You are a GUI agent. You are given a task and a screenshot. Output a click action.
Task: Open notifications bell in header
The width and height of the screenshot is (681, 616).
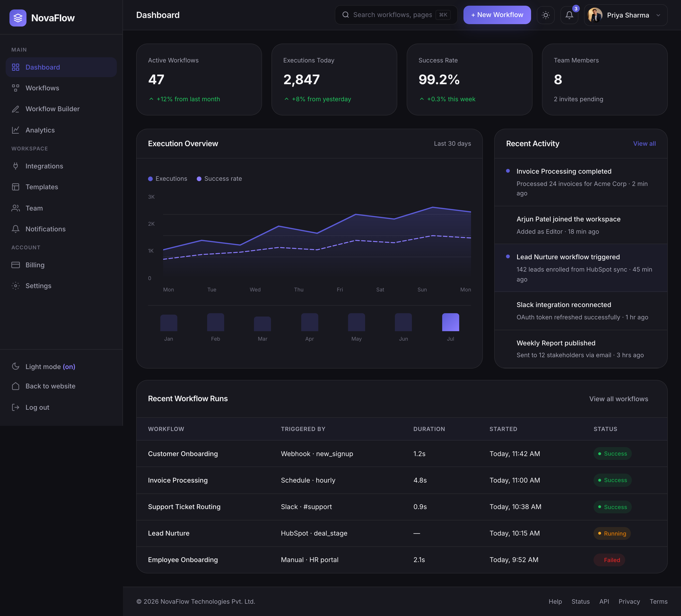click(569, 15)
